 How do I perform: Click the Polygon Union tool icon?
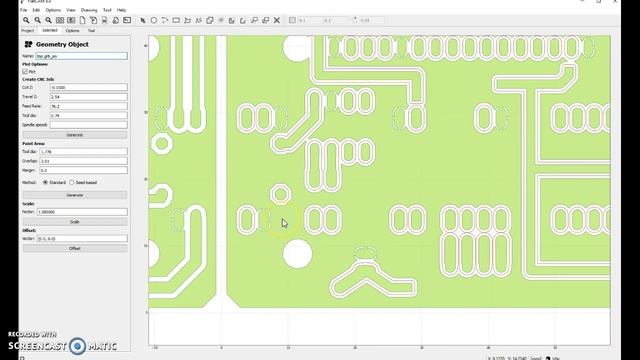(x=210, y=20)
